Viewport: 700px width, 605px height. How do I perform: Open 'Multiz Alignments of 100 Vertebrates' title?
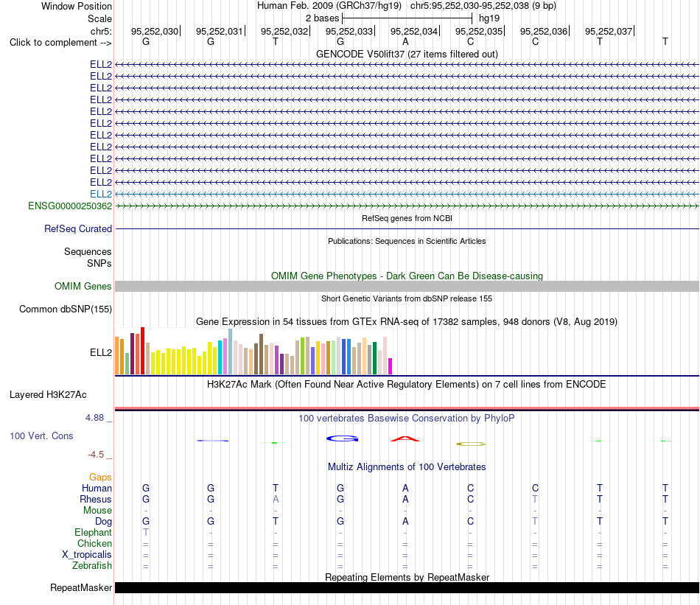click(x=407, y=467)
